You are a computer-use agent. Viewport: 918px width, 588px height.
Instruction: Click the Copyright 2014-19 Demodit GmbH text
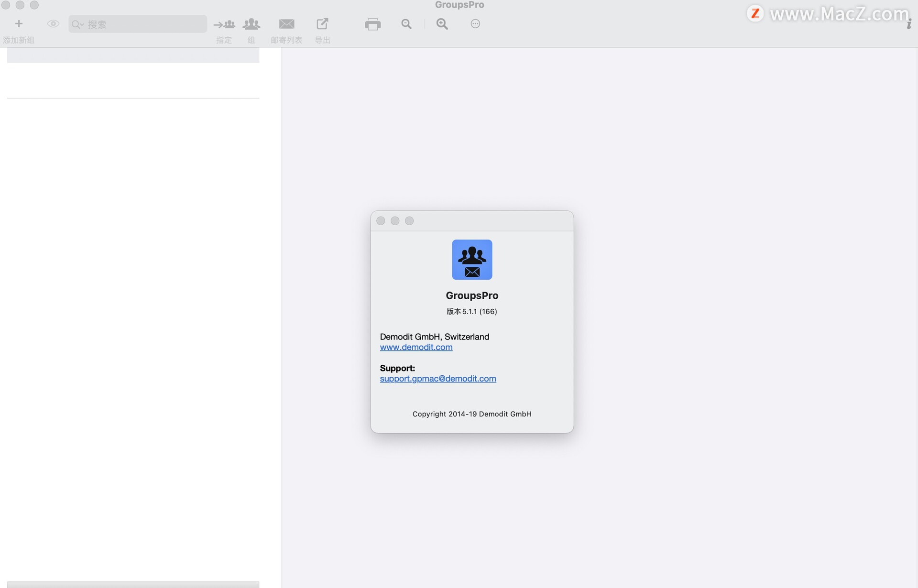coord(472,414)
